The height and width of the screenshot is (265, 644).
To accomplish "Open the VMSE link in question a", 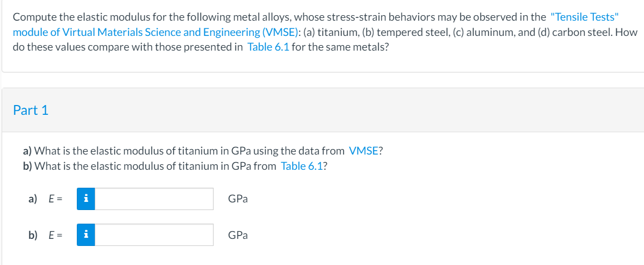I will point(363,151).
